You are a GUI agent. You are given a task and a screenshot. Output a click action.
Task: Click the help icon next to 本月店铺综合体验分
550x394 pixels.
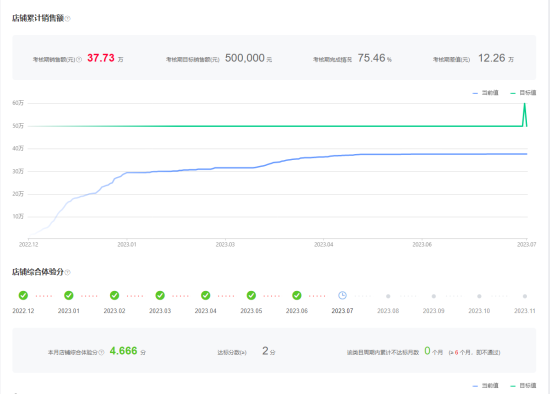pyautogui.click(x=101, y=352)
